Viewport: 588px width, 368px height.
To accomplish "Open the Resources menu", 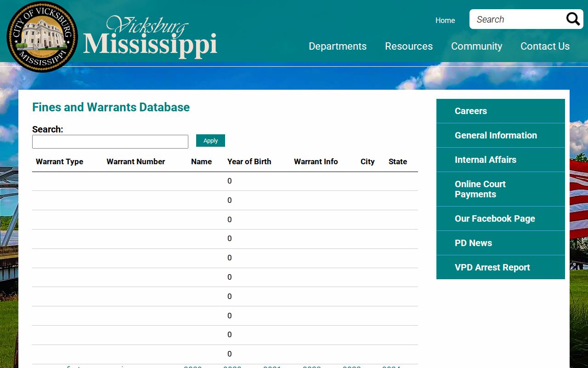I will [409, 46].
